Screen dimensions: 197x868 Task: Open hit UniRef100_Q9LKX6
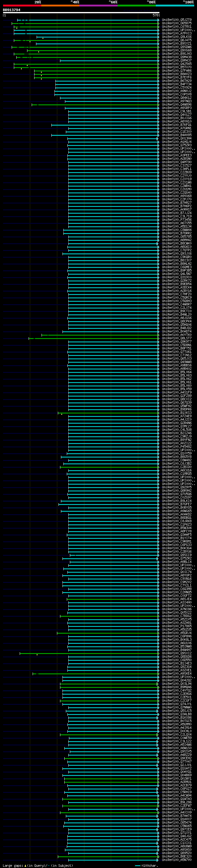pos(176,37)
